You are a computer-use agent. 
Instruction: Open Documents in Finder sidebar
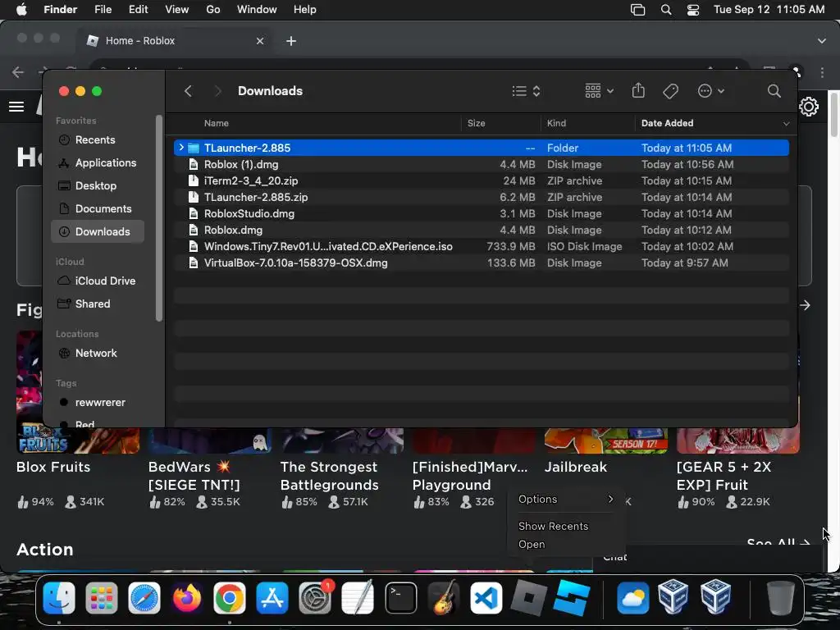(x=98, y=209)
